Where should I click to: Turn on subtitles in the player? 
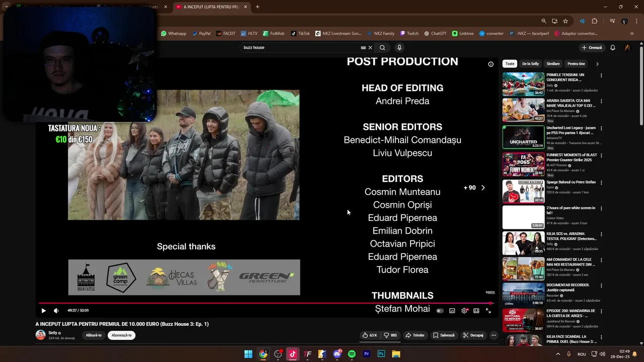pyautogui.click(x=452, y=311)
